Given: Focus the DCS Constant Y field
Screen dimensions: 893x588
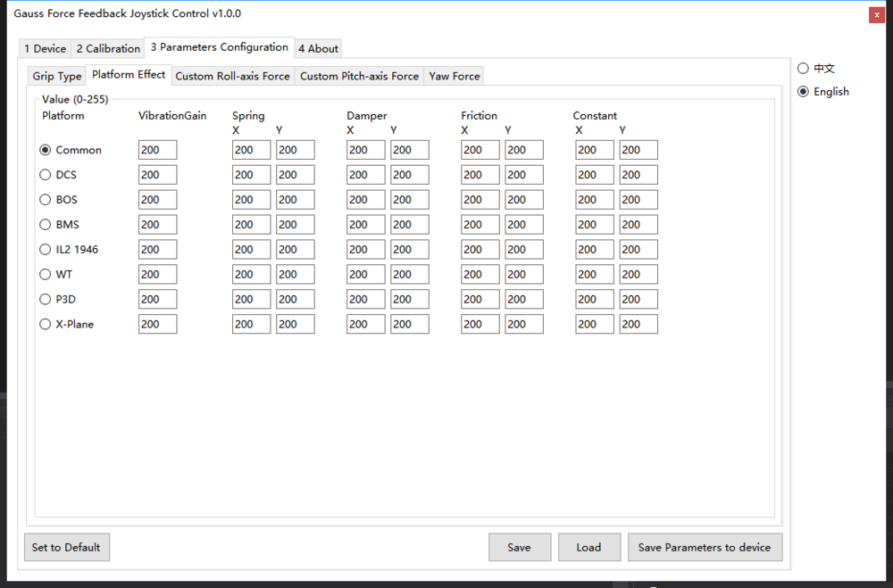Looking at the screenshot, I should (x=638, y=175).
